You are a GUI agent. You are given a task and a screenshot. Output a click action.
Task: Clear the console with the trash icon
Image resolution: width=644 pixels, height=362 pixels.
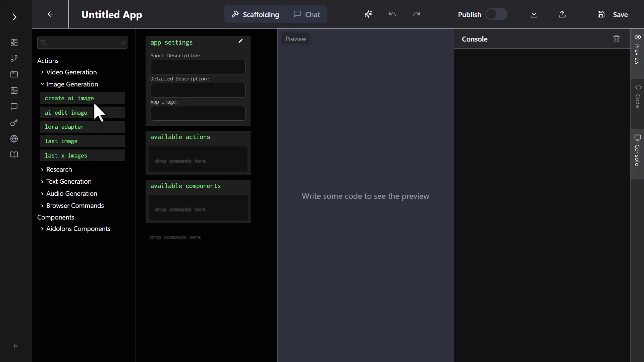[x=616, y=39]
